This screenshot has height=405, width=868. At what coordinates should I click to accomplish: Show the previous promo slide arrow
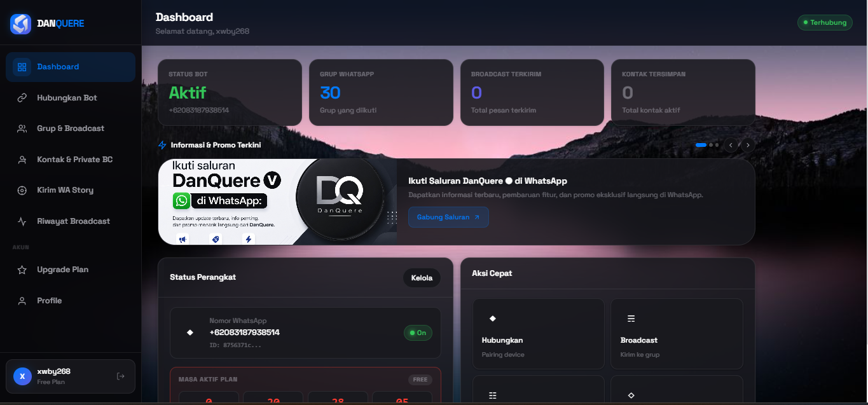click(731, 145)
